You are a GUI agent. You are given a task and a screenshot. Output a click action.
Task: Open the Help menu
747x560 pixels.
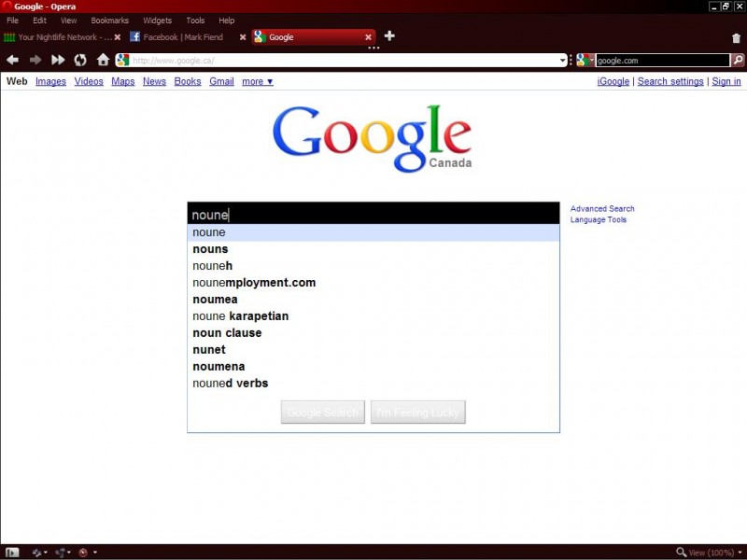coord(226,21)
